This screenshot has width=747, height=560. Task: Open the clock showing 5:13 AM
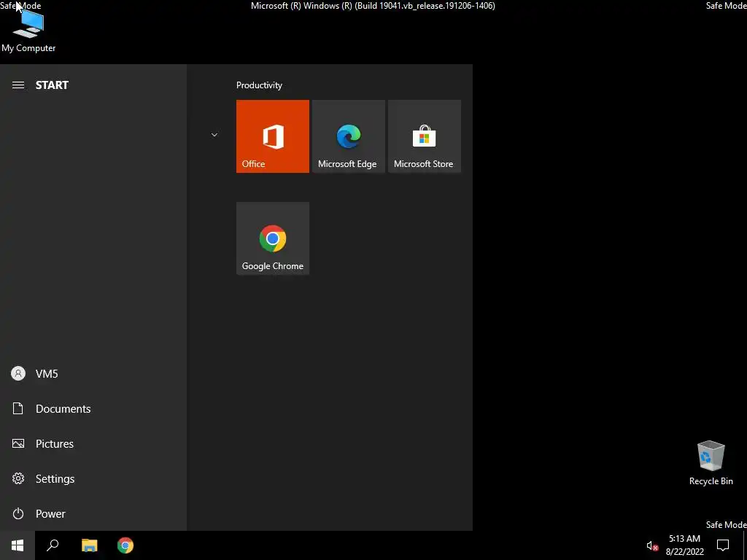coord(684,545)
